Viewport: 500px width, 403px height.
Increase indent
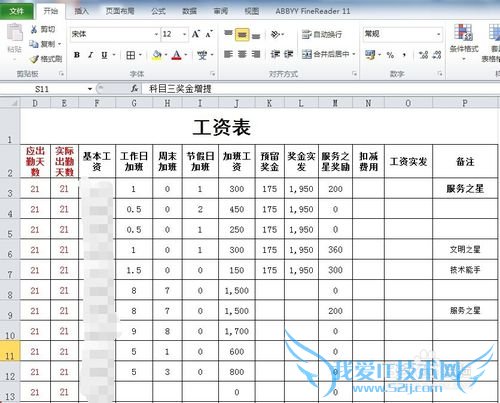[x=288, y=54]
